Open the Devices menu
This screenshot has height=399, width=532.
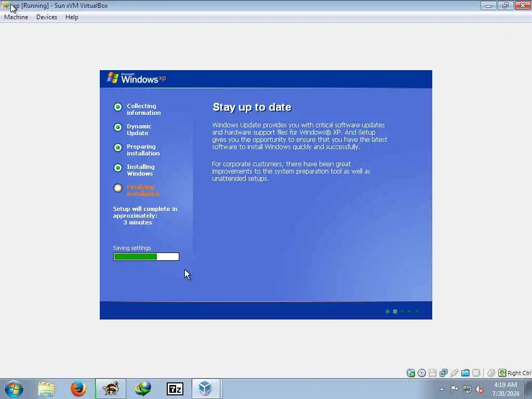tap(46, 17)
